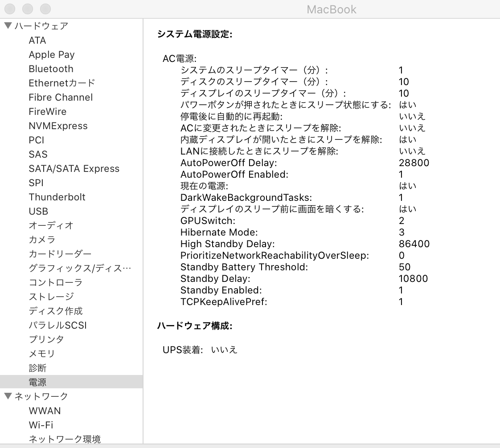Click the DarkWakeBackgroundTasks label
This screenshot has height=448, width=500.
click(x=246, y=198)
